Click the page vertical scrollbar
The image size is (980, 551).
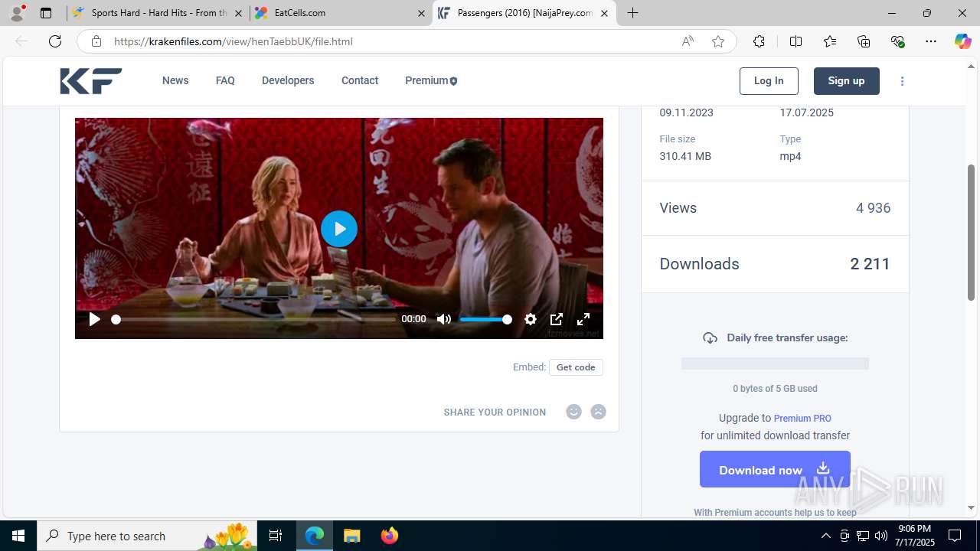971,231
